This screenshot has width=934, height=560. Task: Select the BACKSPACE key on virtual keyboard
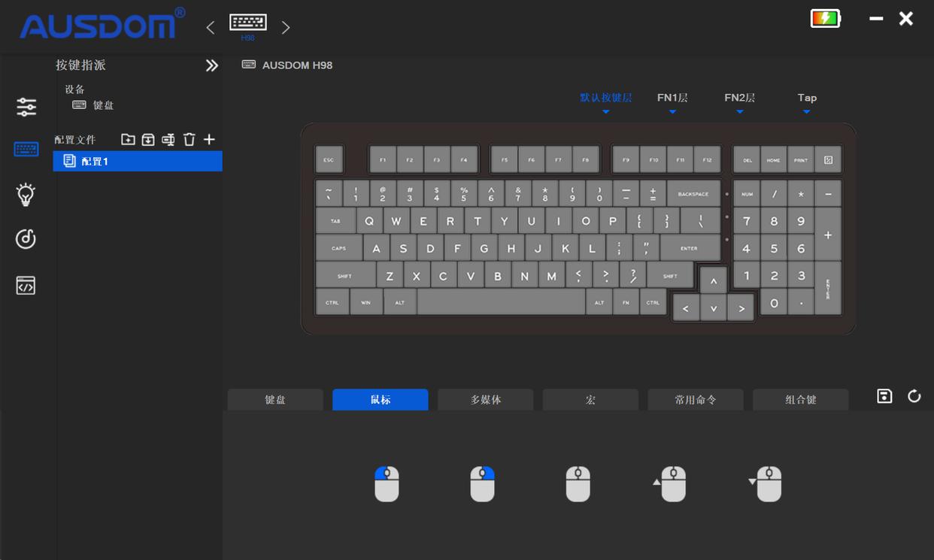(x=693, y=194)
